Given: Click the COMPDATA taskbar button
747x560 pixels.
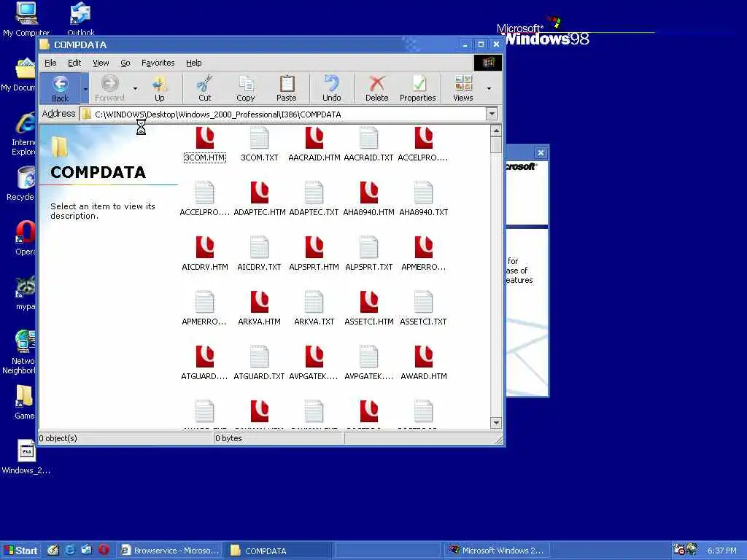Looking at the screenshot, I should [279, 551].
